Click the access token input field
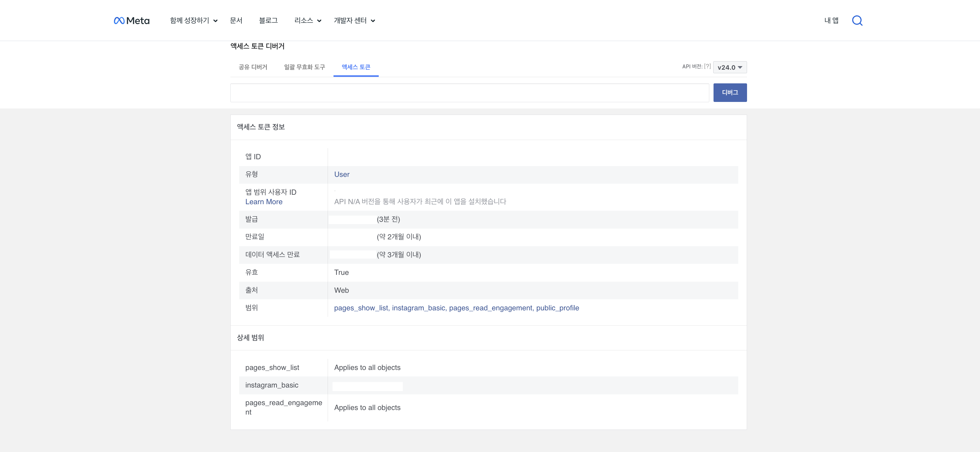Screen dimensions: 980x452 [x=470, y=92]
